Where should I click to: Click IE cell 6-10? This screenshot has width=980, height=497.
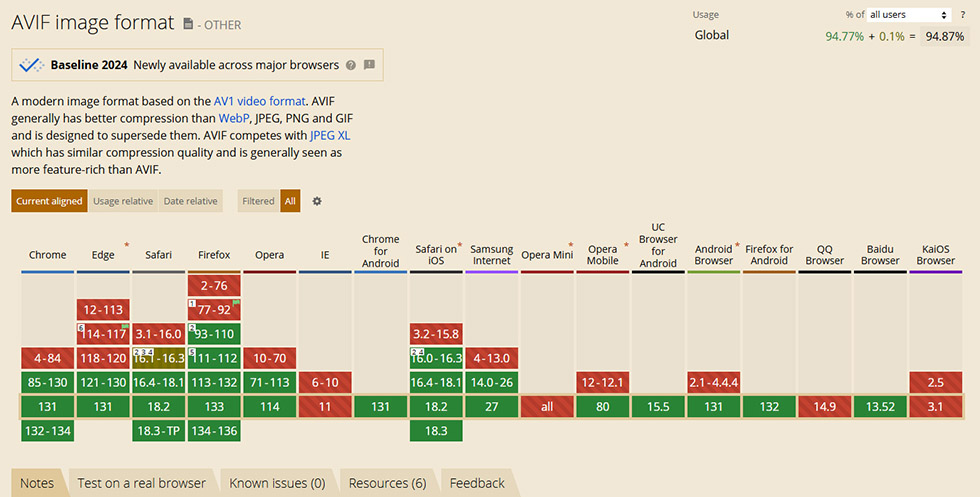click(x=325, y=382)
